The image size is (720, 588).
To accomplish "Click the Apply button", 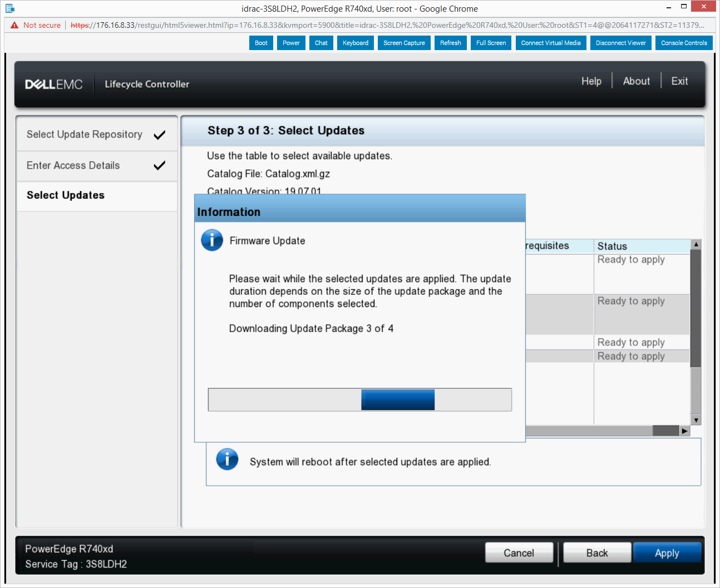I will 667,553.
